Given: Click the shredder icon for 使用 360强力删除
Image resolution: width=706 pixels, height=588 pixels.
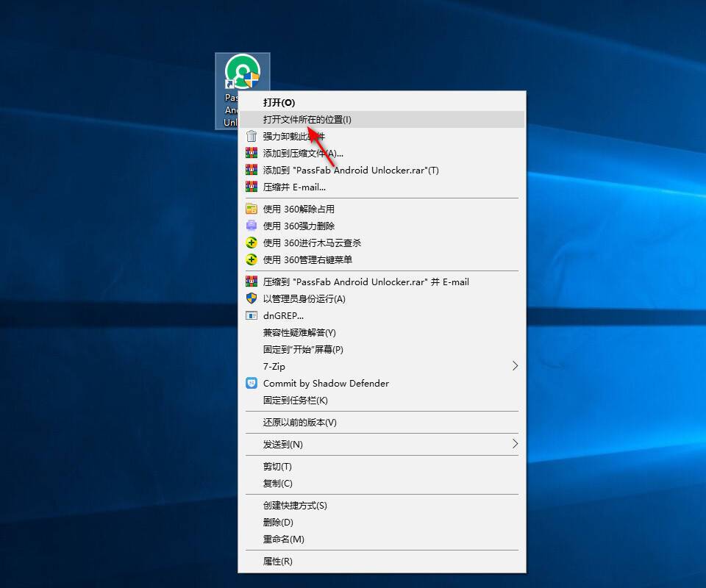Looking at the screenshot, I should point(252,226).
